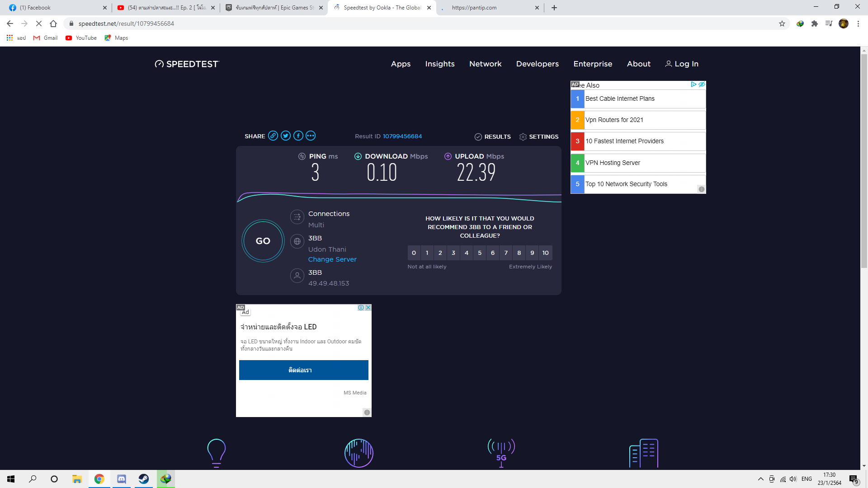Share result on Twitter
The width and height of the screenshot is (868, 488).
[286, 136]
